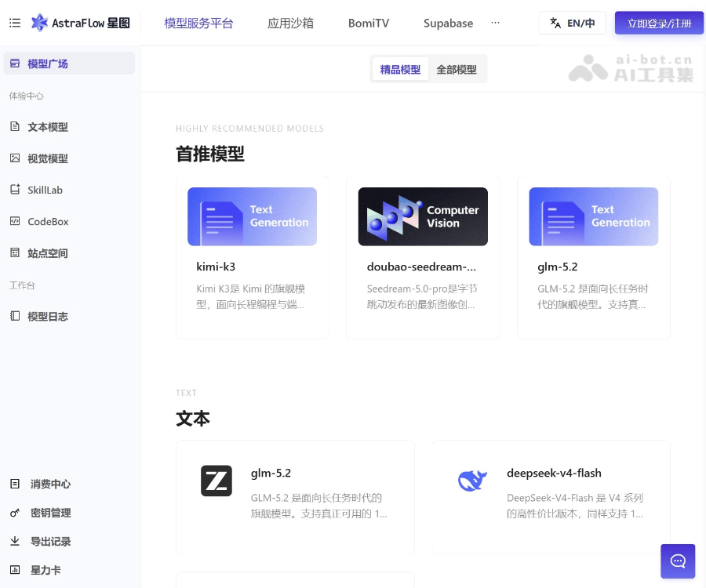Viewport: 706px width, 588px height.
Task: Click the glm-5.2 name in 首推模型
Action: click(x=558, y=267)
